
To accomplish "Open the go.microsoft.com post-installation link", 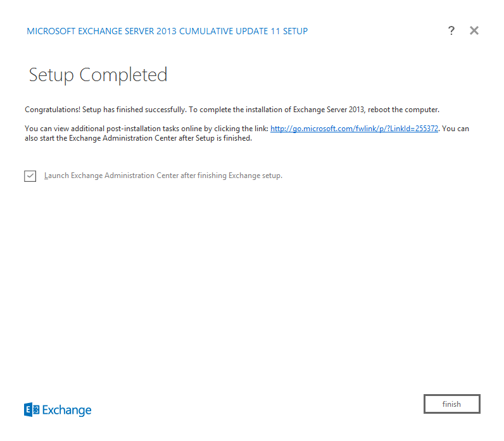I will pos(354,129).
